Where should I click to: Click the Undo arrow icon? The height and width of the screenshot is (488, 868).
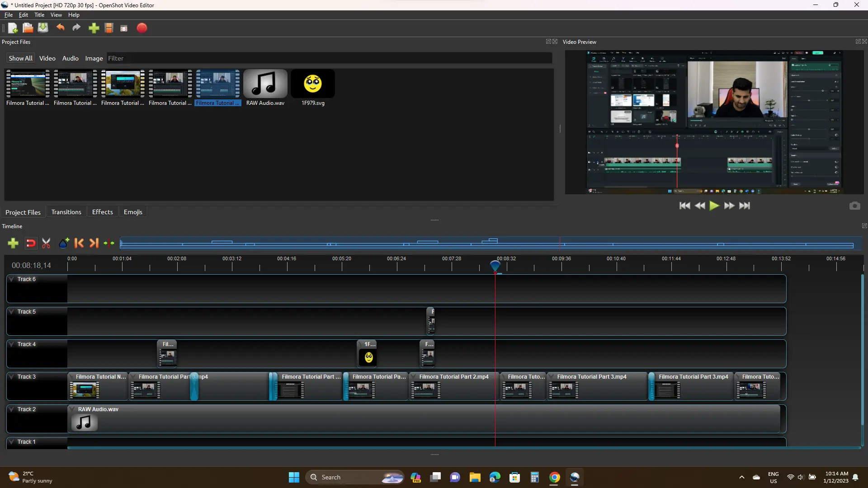(x=60, y=28)
